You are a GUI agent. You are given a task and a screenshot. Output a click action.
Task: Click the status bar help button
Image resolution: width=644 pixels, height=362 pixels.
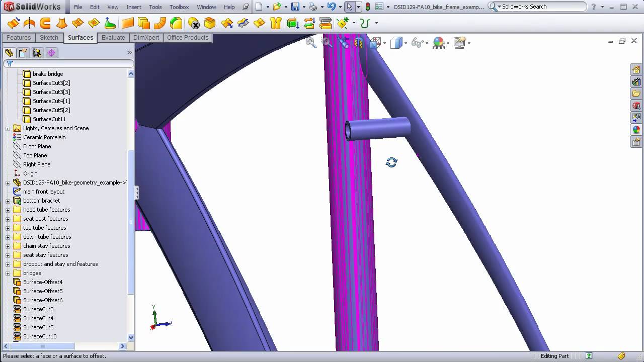pyautogui.click(x=589, y=356)
